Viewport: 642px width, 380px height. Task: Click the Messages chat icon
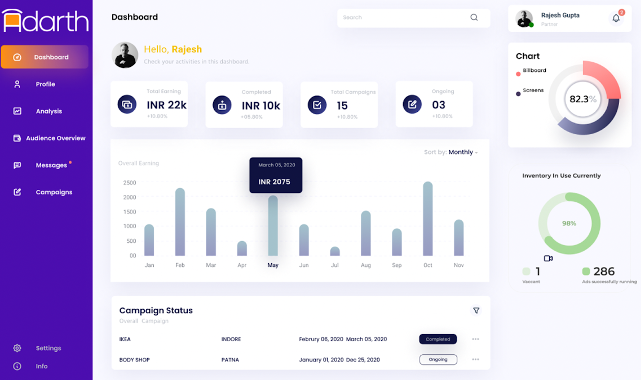coord(17,165)
